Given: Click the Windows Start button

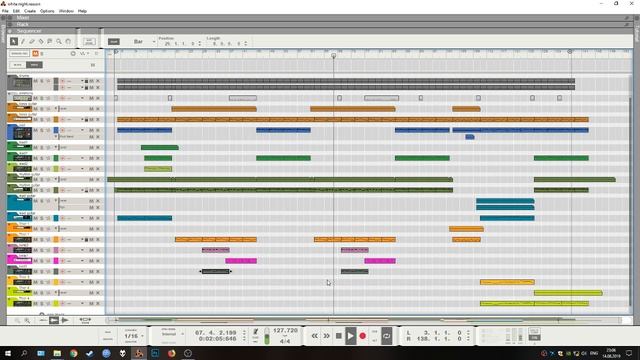Looking at the screenshot, I should click(8, 353).
